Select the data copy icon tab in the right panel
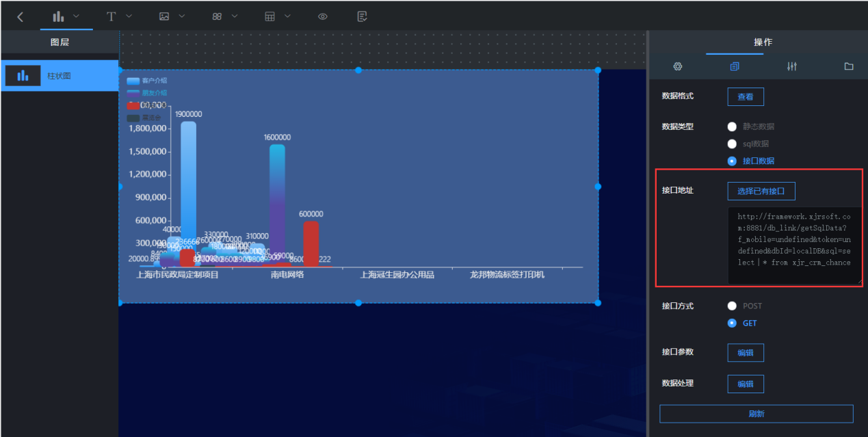 coord(735,66)
